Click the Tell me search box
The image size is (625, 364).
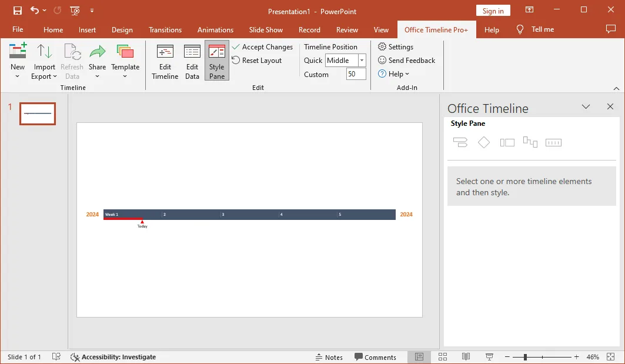coord(535,29)
